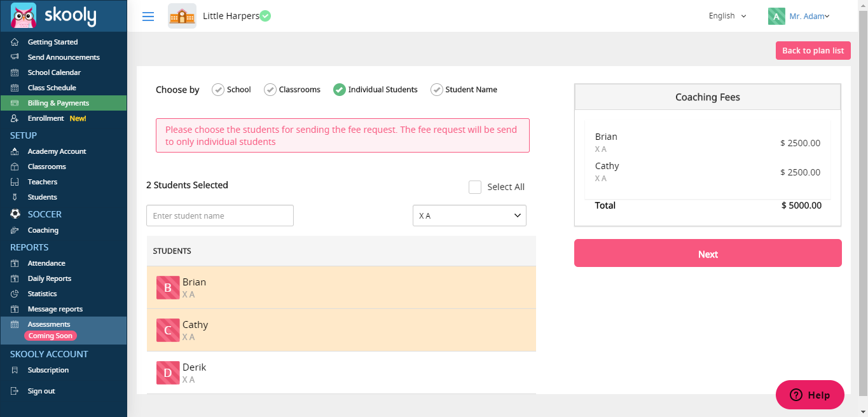Click the Billing & Payments card icon
Screen dimensions: 868x417
[15, 103]
